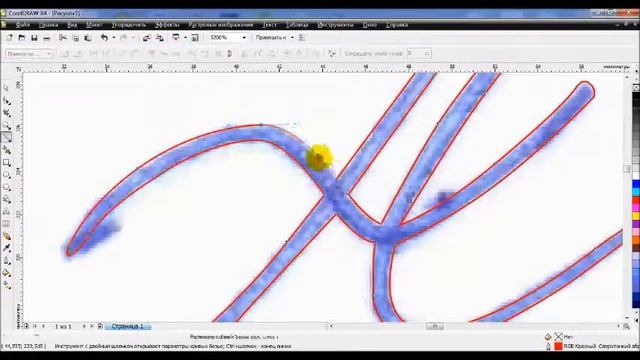Click the blue color swatch in palette
The width and height of the screenshot is (640, 360).
636,184
